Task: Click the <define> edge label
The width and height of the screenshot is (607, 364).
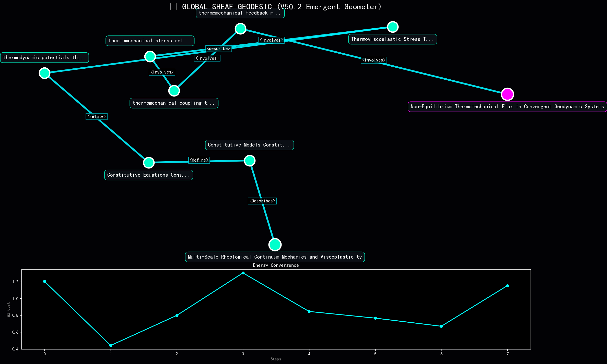Action: (x=199, y=160)
